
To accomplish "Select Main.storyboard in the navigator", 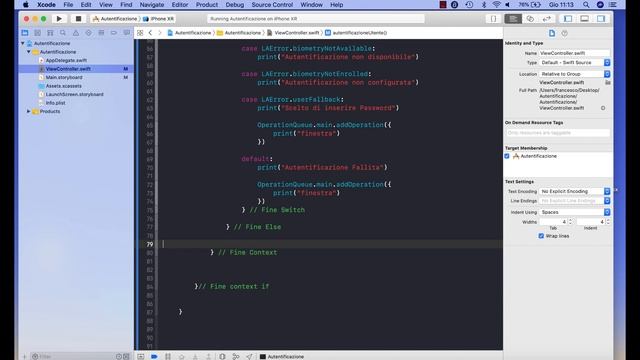I will (x=64, y=78).
